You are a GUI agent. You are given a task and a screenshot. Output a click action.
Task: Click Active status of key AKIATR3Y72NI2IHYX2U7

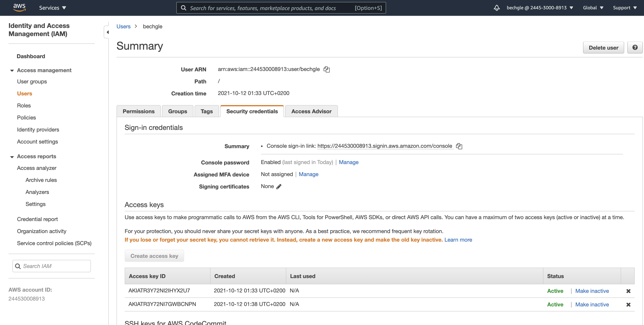[x=555, y=291]
